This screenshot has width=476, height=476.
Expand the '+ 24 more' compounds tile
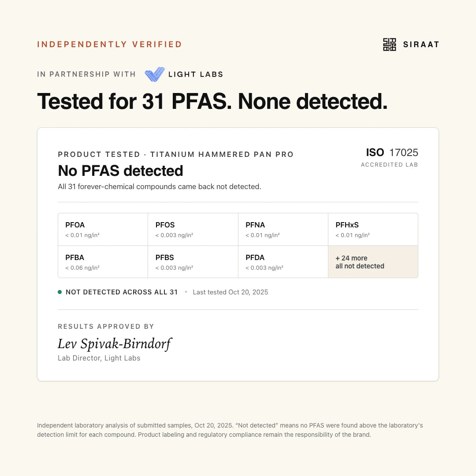[373, 262]
